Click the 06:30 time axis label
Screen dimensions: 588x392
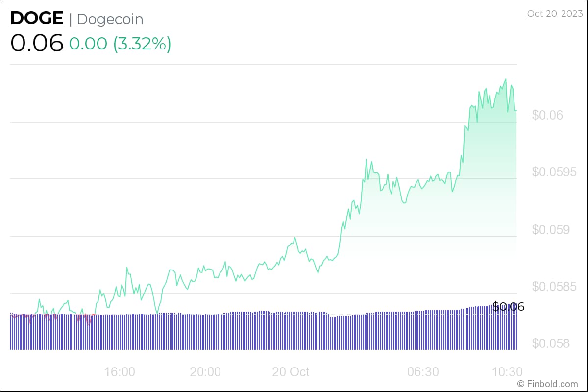point(423,372)
